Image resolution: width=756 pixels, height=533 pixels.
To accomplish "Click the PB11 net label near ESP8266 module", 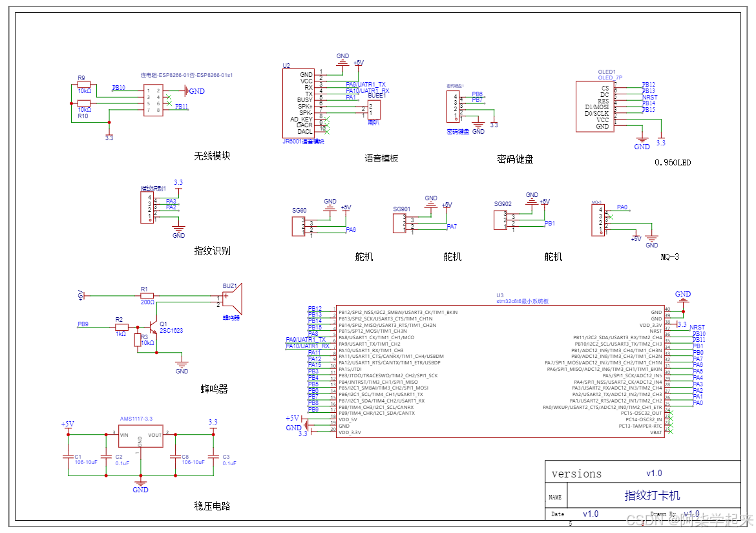I will (182, 107).
